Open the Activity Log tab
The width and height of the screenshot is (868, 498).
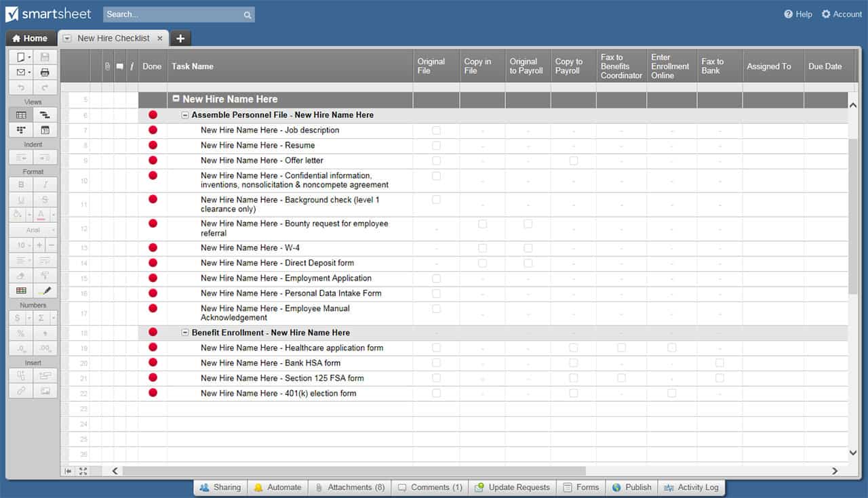(691, 487)
